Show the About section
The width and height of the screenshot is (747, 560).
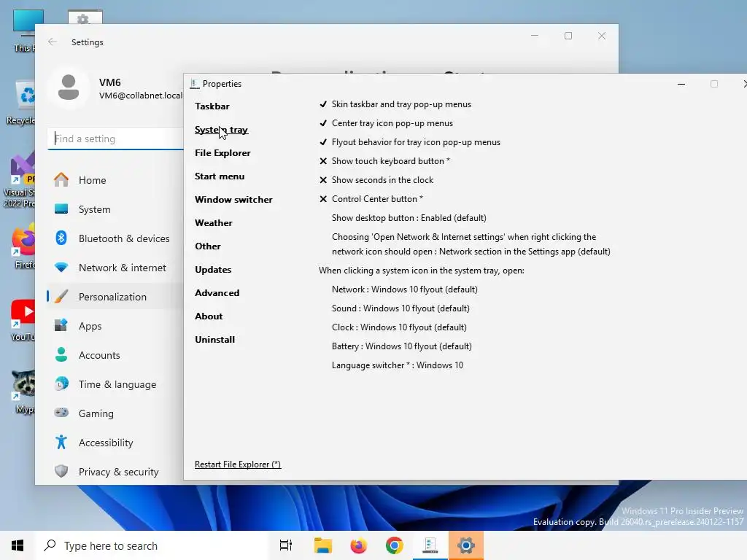pos(209,316)
